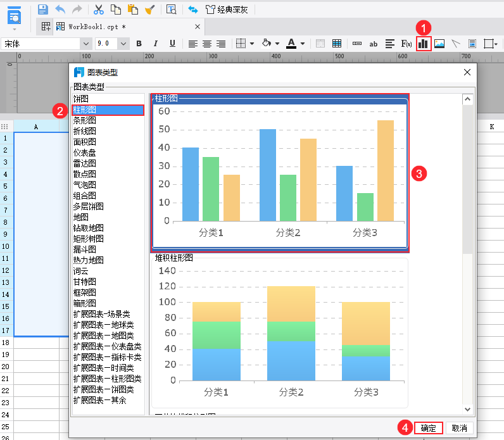The image size is (504, 440).
Task: Toggle bold formatting
Action: pos(139,44)
